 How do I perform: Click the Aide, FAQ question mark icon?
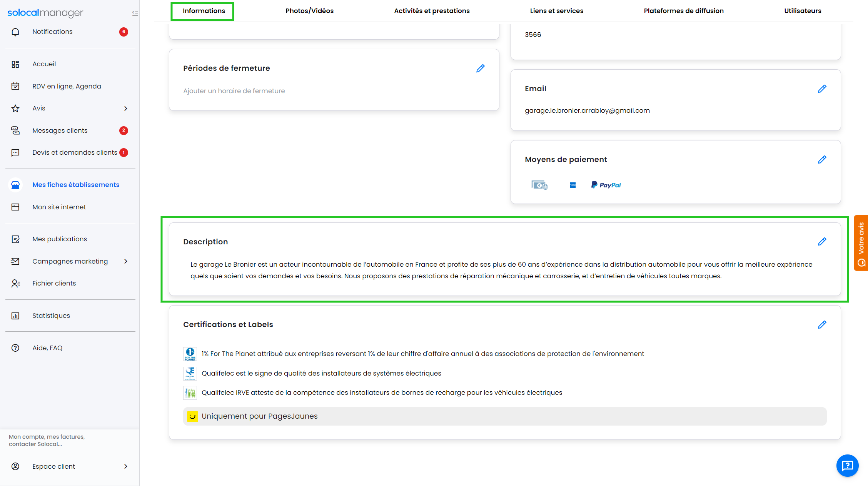pyautogui.click(x=15, y=348)
